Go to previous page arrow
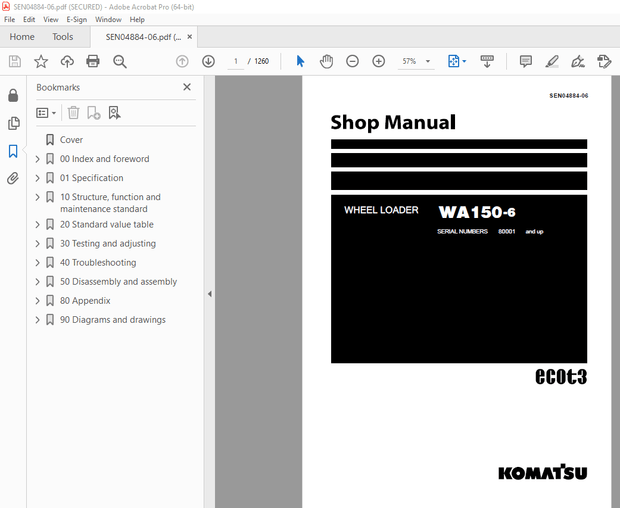Viewport: 620px width, 508px height. tap(182, 61)
